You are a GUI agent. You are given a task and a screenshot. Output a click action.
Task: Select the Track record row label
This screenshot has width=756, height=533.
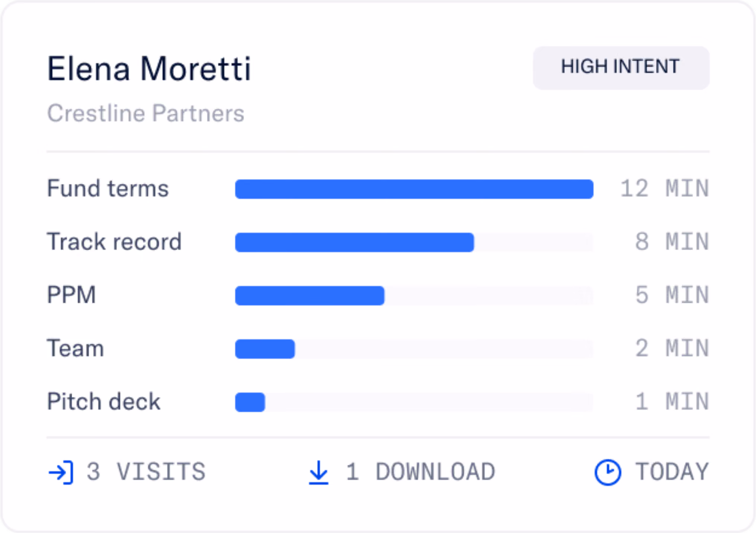point(114,242)
